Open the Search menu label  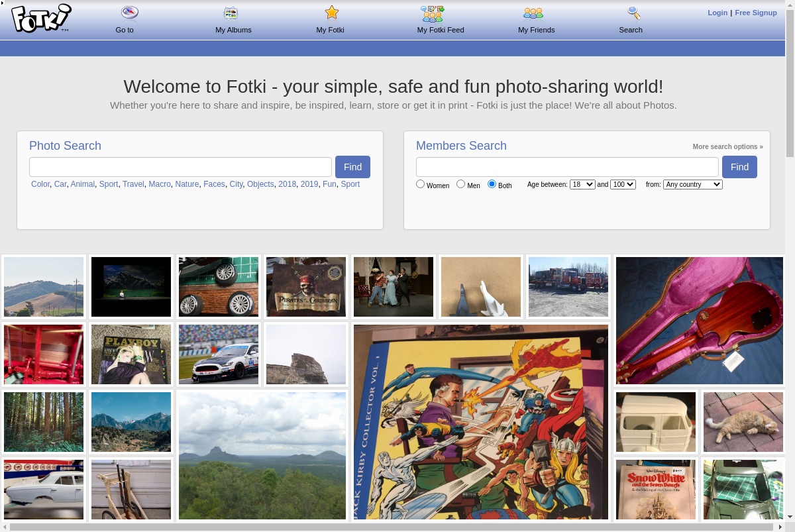tap(631, 30)
